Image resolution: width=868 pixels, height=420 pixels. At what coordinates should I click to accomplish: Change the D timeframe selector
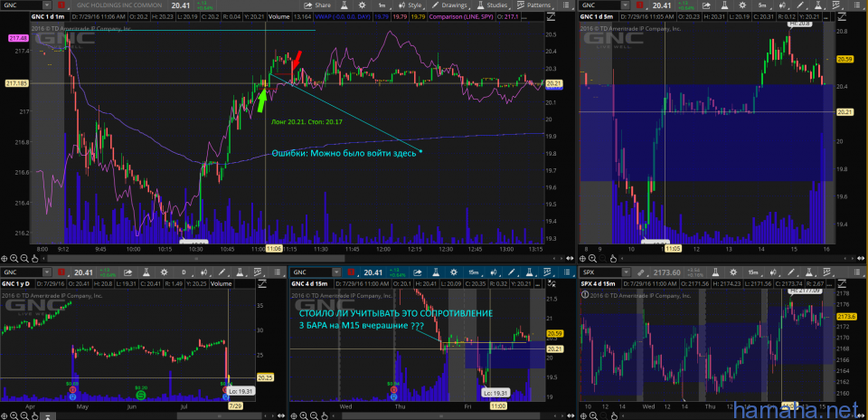(x=184, y=272)
